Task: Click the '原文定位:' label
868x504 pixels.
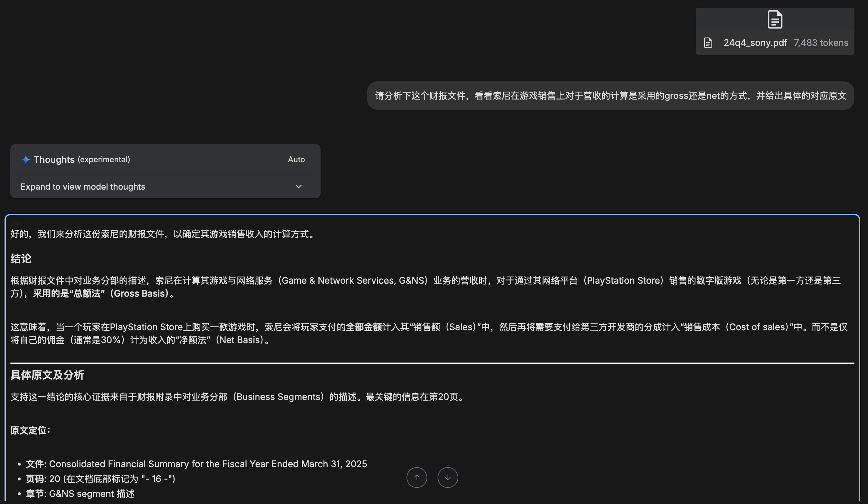Action: click(30, 430)
